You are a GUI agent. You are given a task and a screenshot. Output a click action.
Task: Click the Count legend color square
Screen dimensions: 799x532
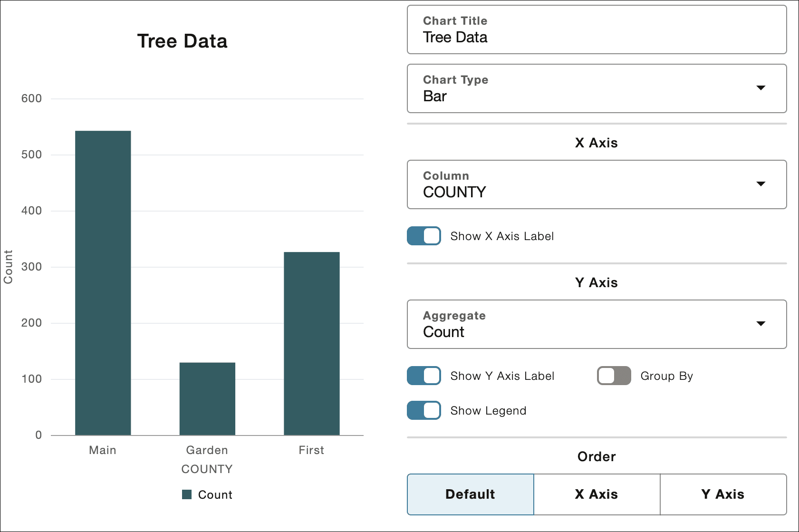186,494
